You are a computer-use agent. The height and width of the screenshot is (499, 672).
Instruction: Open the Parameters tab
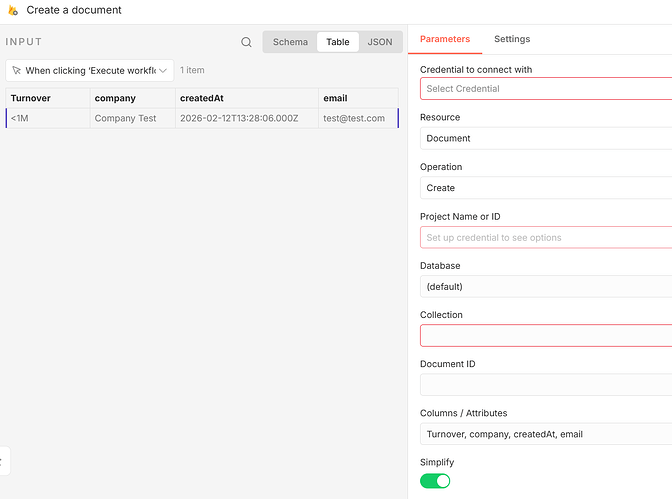pyautogui.click(x=445, y=39)
